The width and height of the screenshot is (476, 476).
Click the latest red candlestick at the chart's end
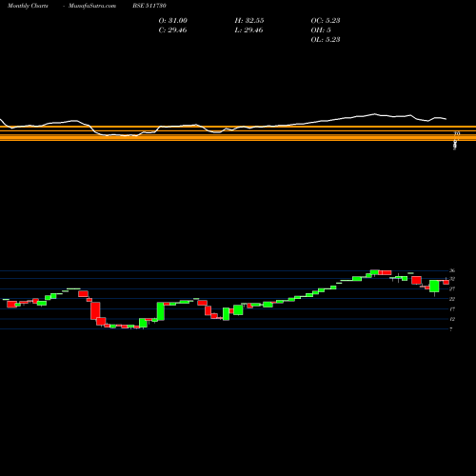click(x=446, y=282)
